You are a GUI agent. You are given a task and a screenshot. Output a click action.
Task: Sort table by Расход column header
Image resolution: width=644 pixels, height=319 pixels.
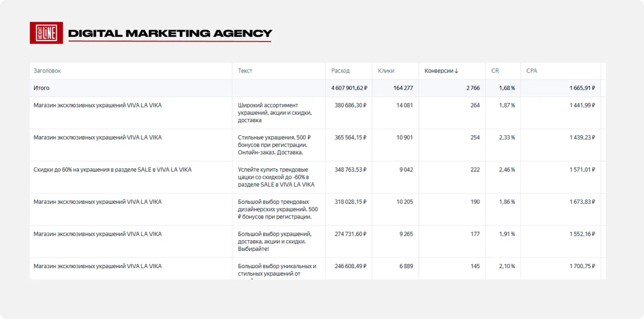pos(340,71)
